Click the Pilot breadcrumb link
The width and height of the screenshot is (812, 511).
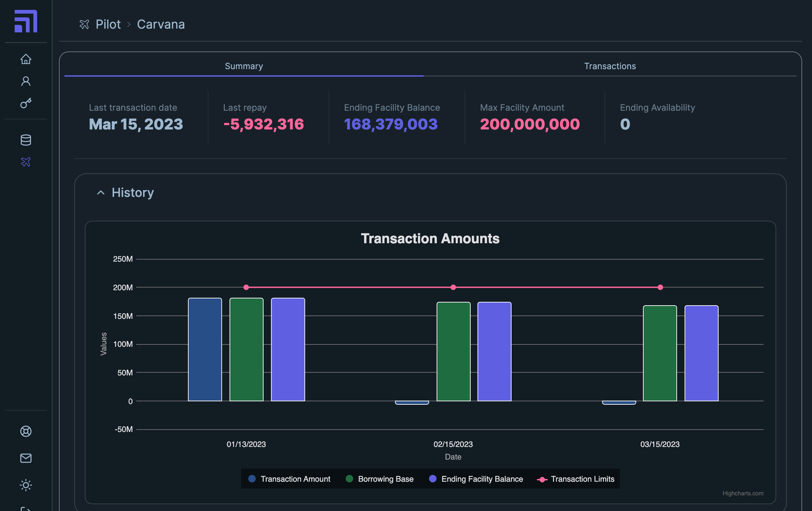point(108,25)
